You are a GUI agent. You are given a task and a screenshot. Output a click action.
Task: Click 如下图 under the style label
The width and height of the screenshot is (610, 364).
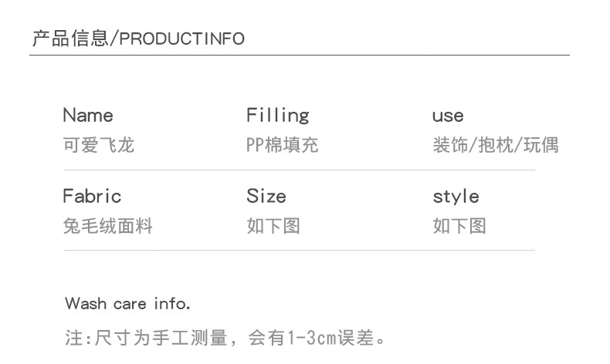459,226
